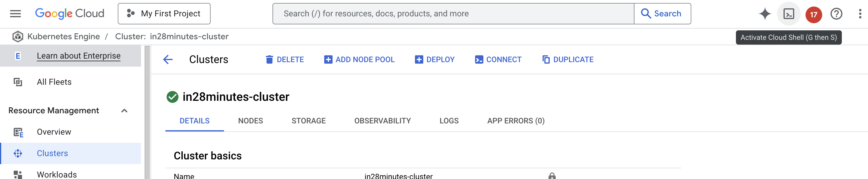Click the Workloads sidebar icon

coord(18,174)
